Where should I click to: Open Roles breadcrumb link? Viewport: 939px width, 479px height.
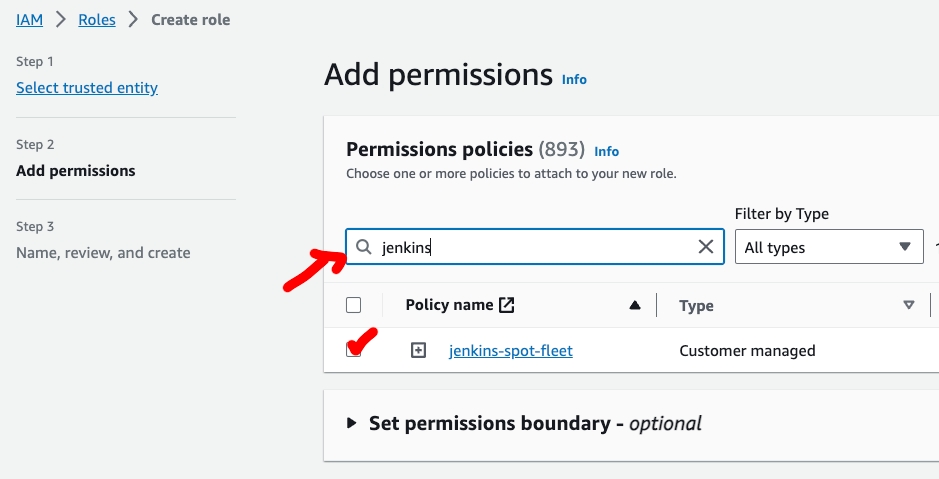point(97,19)
